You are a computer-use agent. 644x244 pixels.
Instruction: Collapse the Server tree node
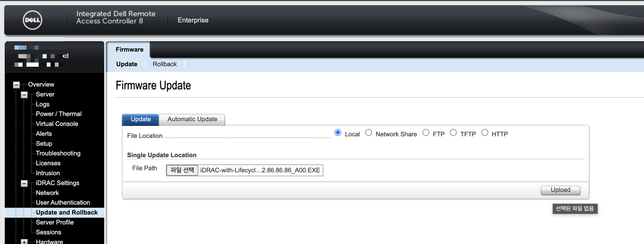coord(24,95)
